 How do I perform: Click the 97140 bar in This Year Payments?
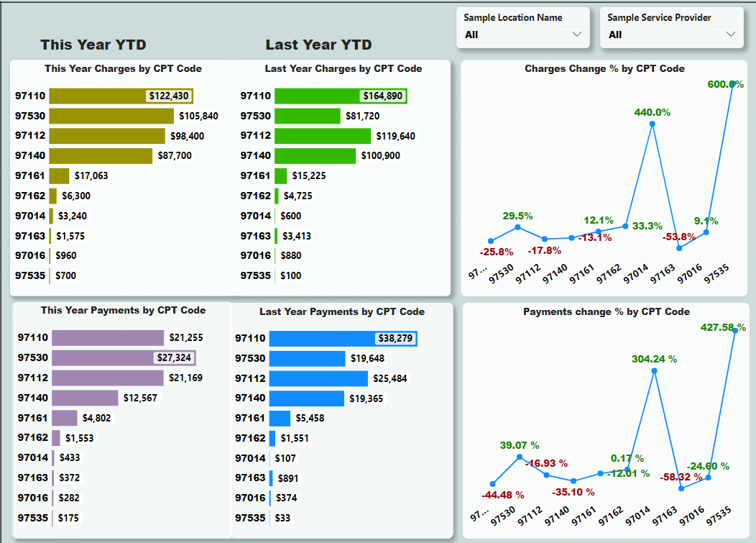85,398
